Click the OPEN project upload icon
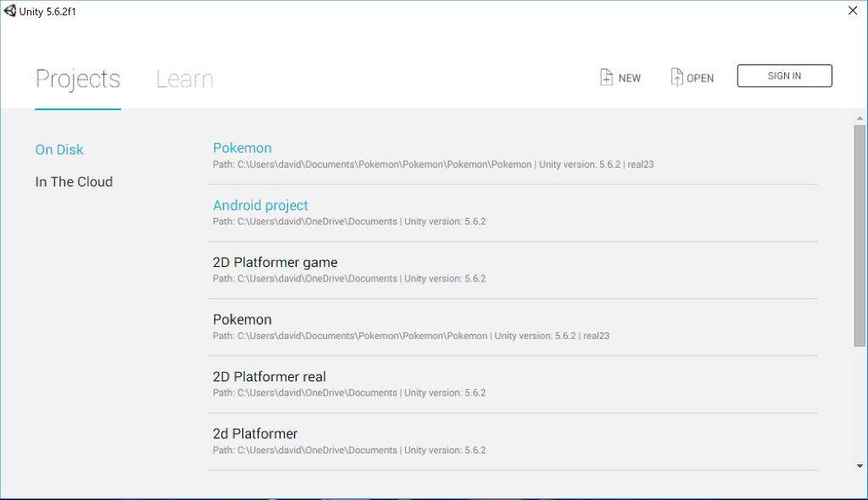The height and width of the screenshot is (500, 868). click(676, 77)
